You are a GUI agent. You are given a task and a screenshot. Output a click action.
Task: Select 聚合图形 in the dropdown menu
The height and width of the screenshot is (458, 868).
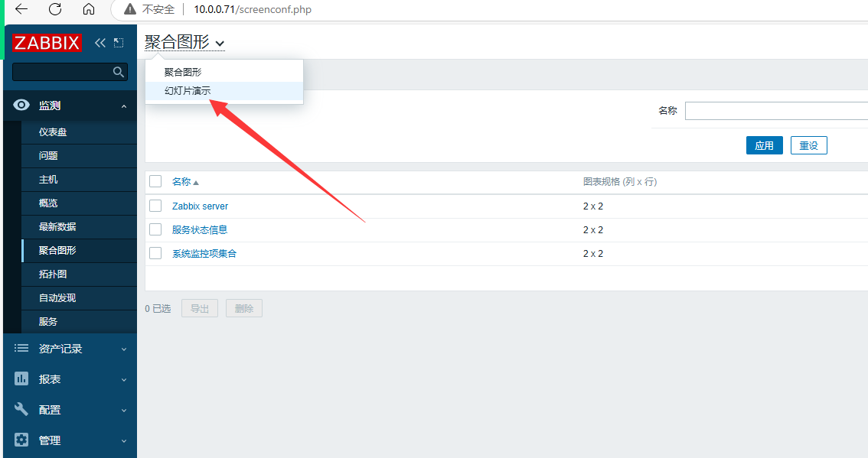(224, 72)
